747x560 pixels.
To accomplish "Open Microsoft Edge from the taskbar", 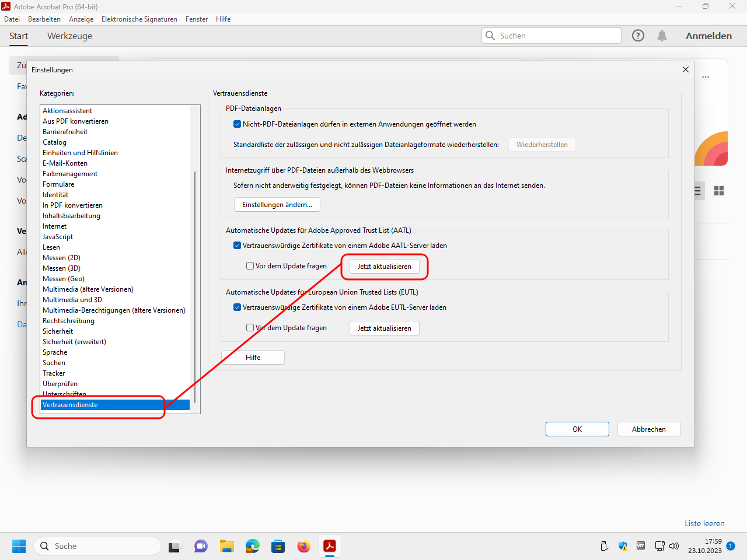I will (253, 546).
